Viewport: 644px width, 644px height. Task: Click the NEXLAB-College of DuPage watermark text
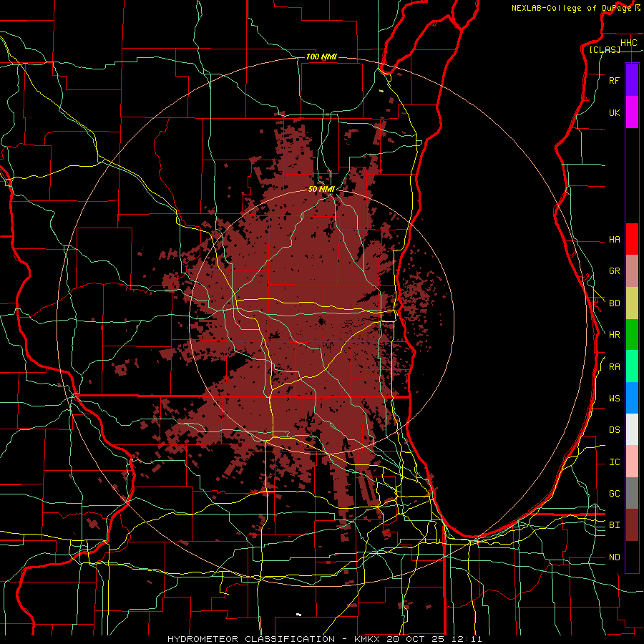pos(571,8)
